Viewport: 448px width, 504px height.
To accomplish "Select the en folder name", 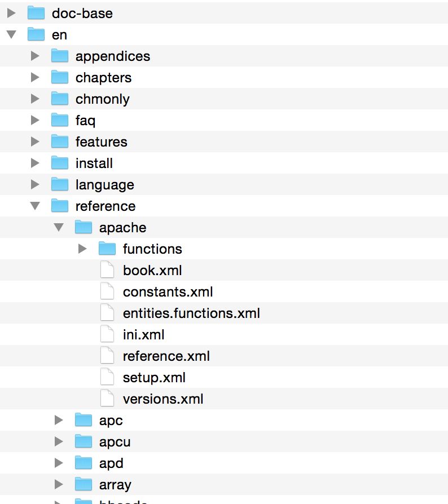I will (59, 35).
